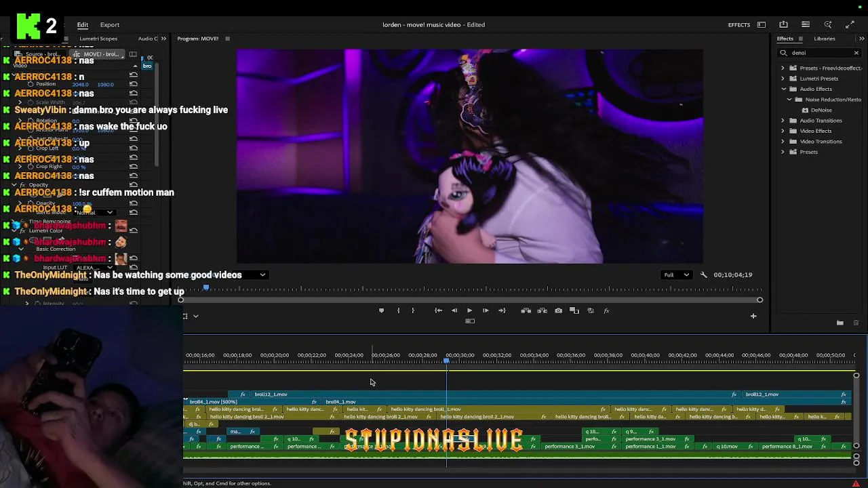Click the Lift button
The width and height of the screenshot is (868, 488).
(526, 310)
